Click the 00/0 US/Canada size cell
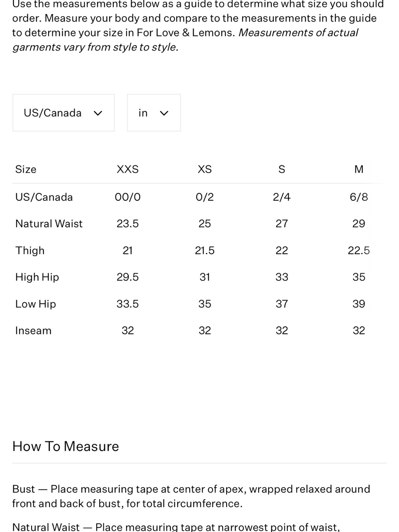The width and height of the screenshot is (399, 532). click(x=128, y=197)
